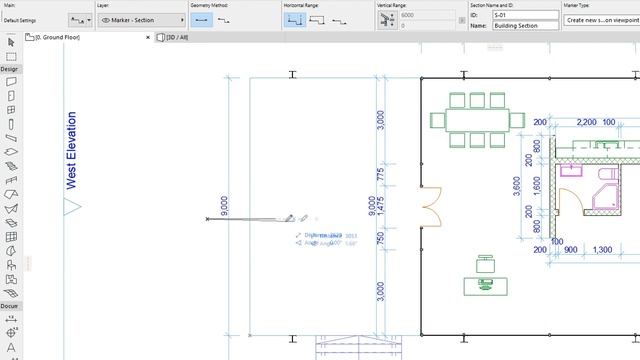Activate the Slab tool
The image size is (640, 360).
(11, 152)
